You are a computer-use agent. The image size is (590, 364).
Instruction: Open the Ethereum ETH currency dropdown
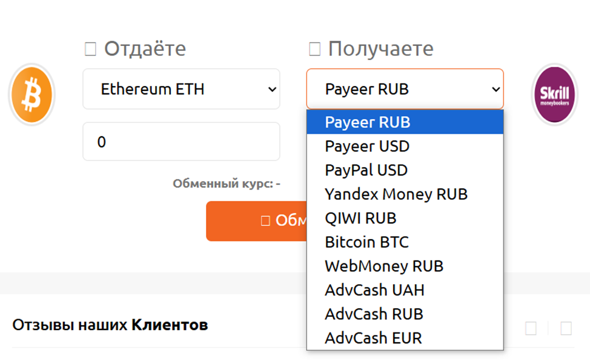[181, 89]
